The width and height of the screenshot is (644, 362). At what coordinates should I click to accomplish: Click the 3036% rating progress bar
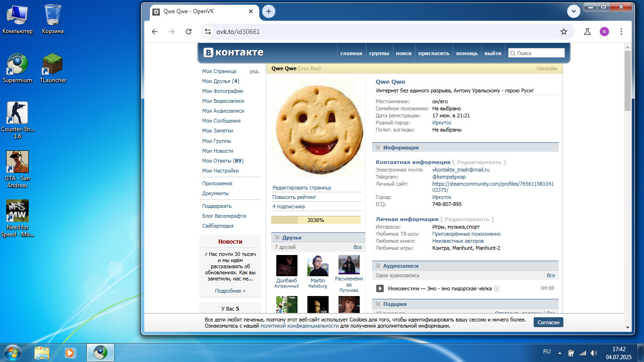click(x=315, y=220)
